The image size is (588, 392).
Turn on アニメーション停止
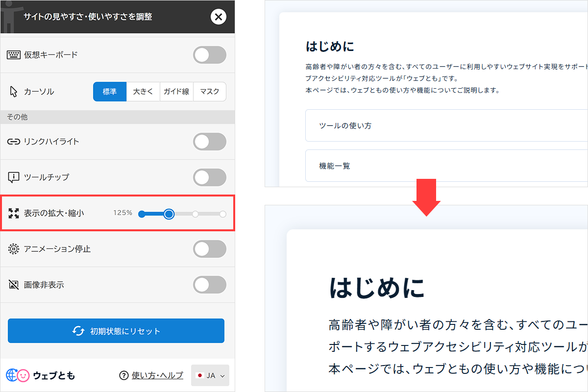(210, 249)
